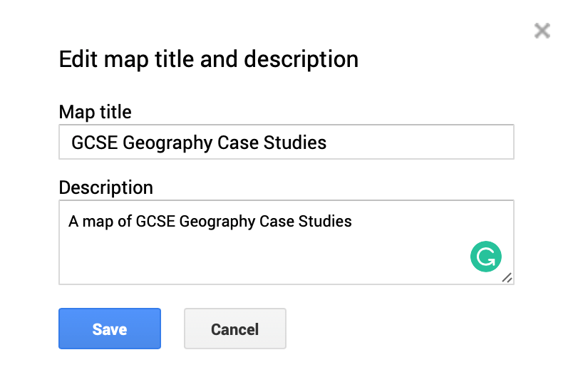The width and height of the screenshot is (573, 392).
Task: Place cursor on "GCSE" in Map title field
Action: click(95, 143)
